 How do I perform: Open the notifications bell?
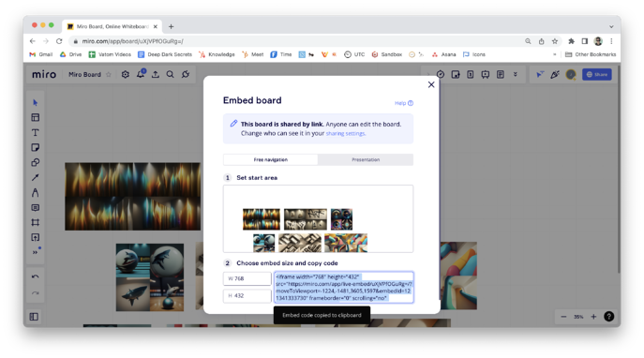(141, 74)
